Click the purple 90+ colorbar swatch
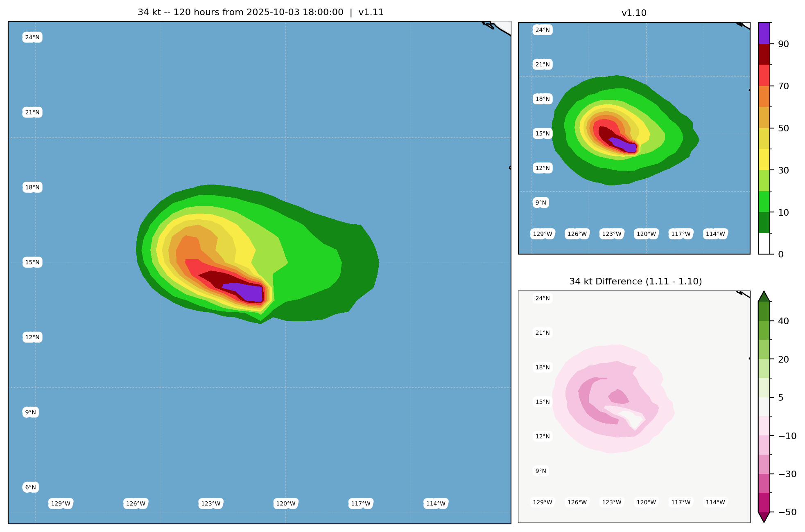Image resolution: width=805 pixels, height=532 pixels. (x=764, y=33)
